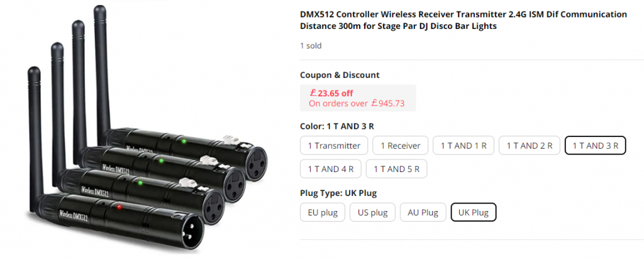Select the UK Plug option
Image resolution: width=644 pixels, height=260 pixels.
(x=474, y=213)
